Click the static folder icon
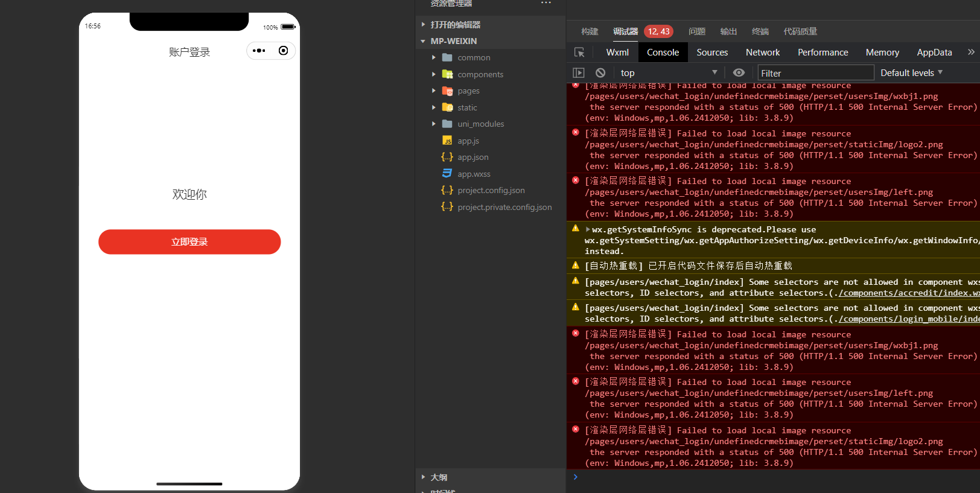The image size is (980, 493). click(447, 107)
